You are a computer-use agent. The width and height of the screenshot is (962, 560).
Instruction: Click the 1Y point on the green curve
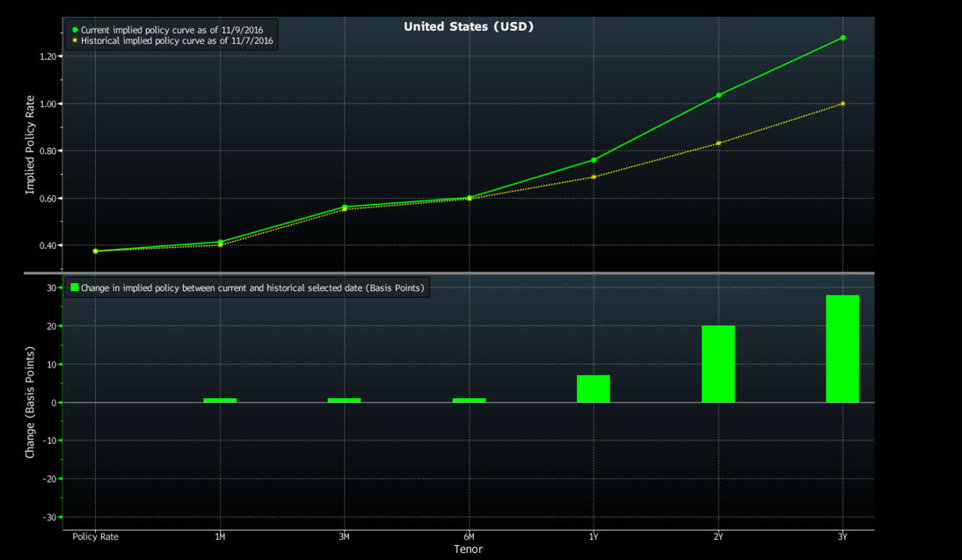[x=594, y=160]
